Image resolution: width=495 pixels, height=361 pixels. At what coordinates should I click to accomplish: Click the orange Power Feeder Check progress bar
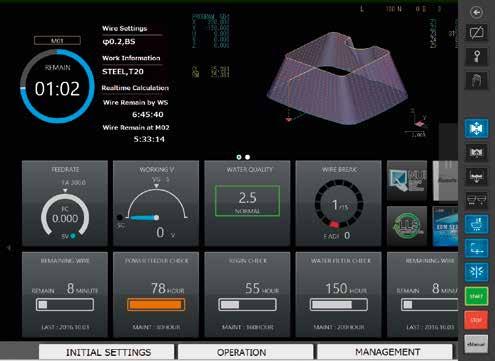[156, 304]
